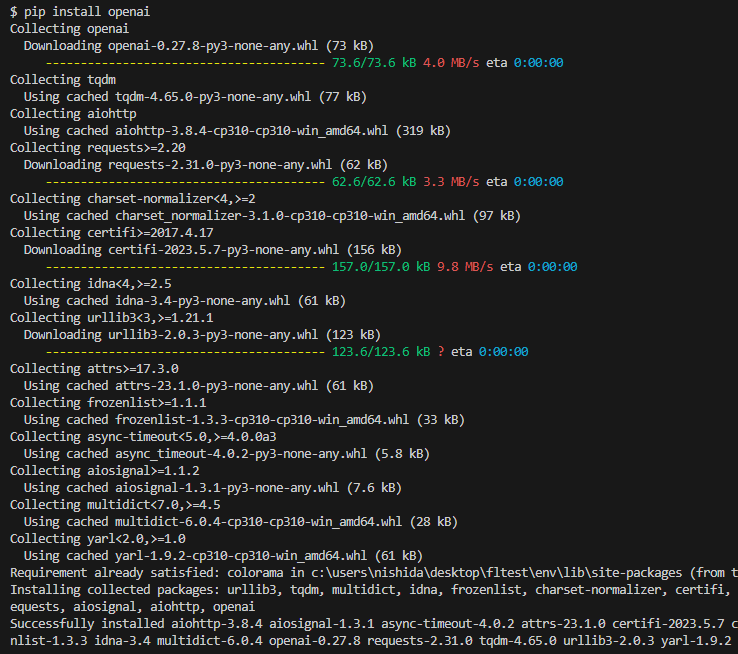Viewport: 738px width, 654px height.
Task: Click 'equests, aiosignal, aiohttp, openai' line
Action: tap(132, 606)
